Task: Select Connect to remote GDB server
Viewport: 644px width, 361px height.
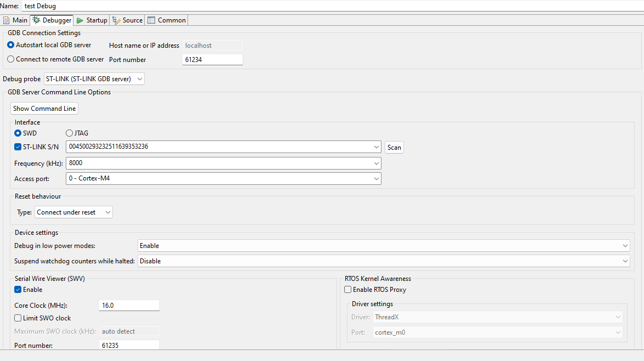Action: click(x=11, y=59)
